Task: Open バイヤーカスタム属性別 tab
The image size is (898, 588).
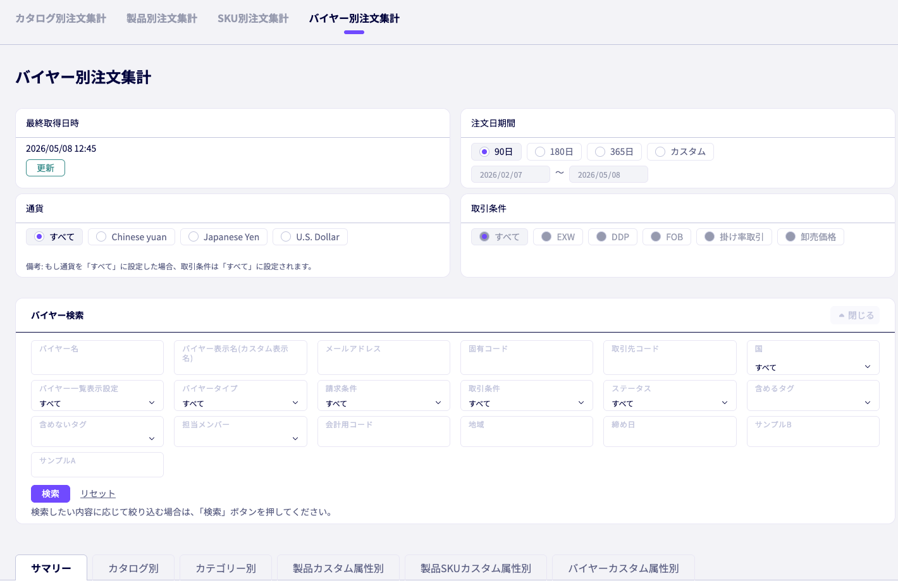Action: pos(624,568)
